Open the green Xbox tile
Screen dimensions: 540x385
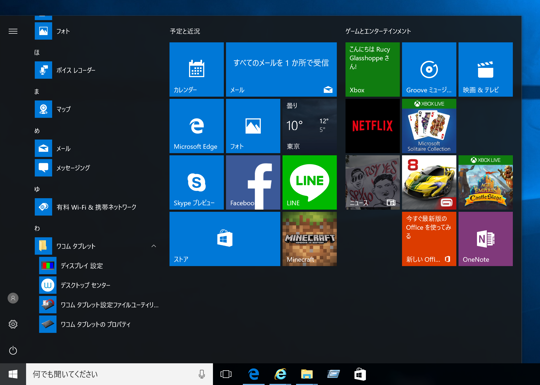pos(373,69)
